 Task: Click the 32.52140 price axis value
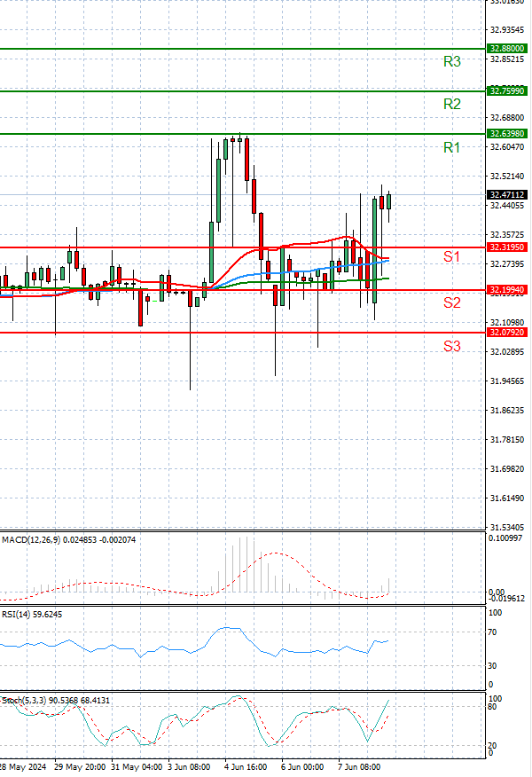coord(507,177)
